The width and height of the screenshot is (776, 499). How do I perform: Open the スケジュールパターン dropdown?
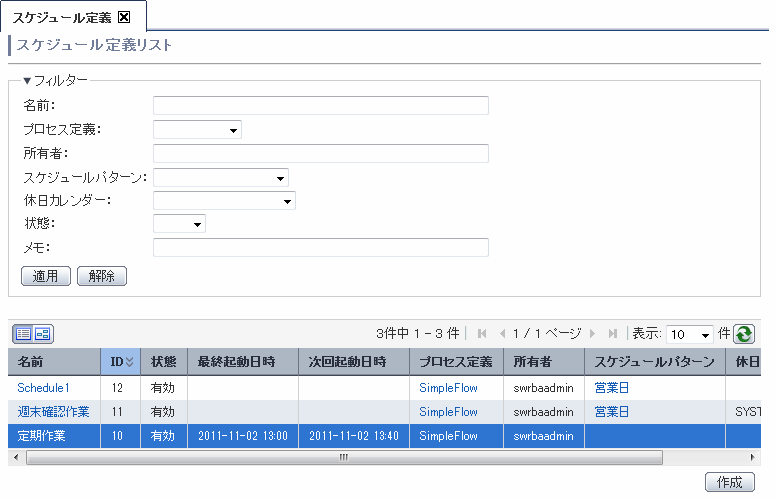pos(220,177)
